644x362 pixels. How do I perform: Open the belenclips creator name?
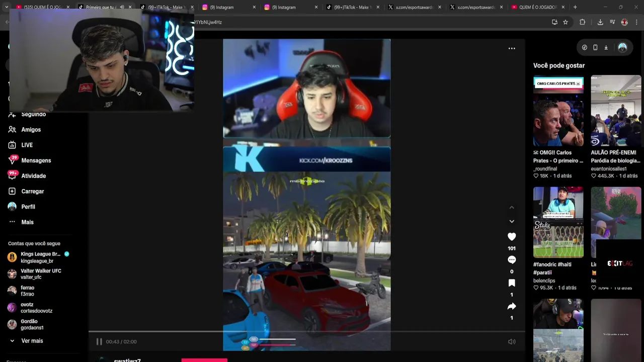(x=544, y=281)
